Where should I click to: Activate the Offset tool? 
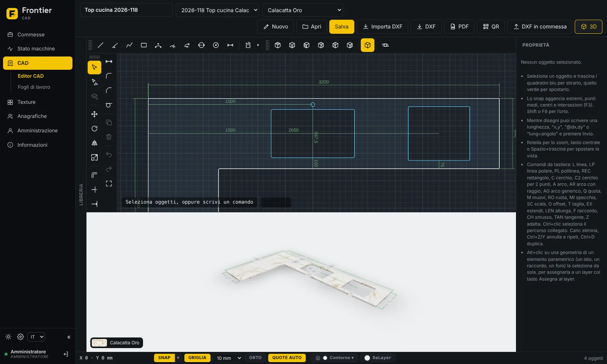[x=94, y=175]
